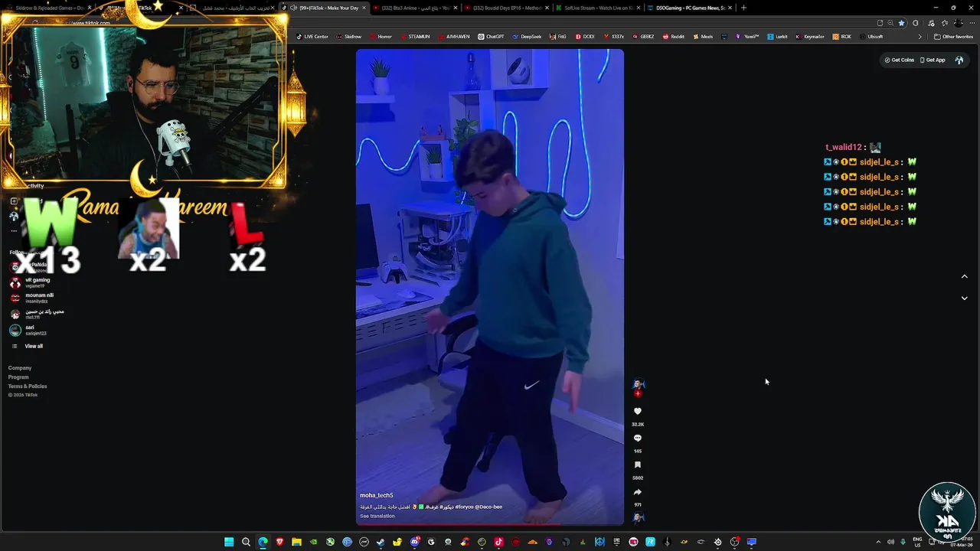Open the DODI bookmark
The image size is (980, 551).
point(585,37)
